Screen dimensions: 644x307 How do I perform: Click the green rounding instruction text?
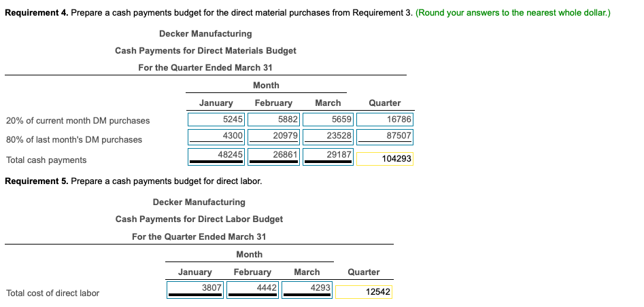[513, 13]
